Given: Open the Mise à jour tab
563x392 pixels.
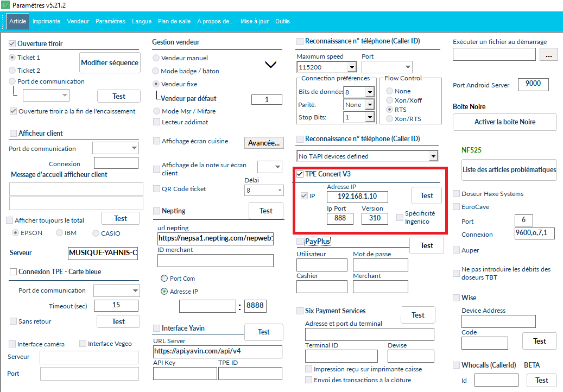Looking at the screenshot, I should pyautogui.click(x=254, y=22).
